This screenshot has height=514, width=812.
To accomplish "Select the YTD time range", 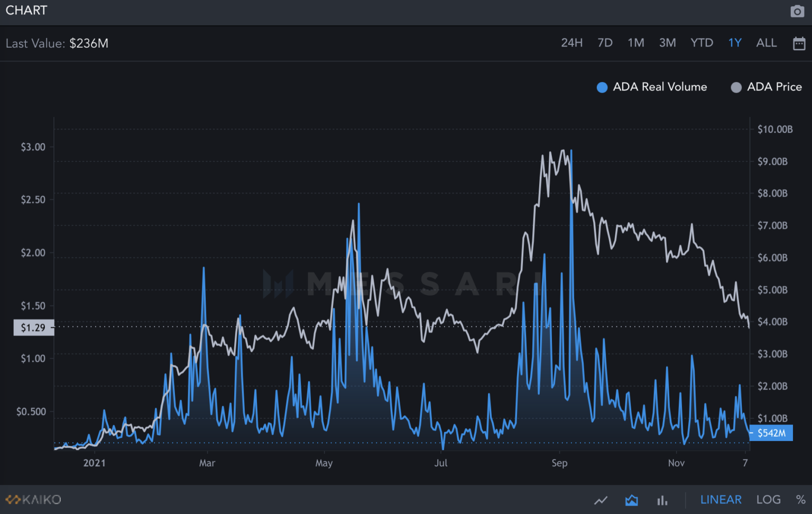I will 702,43.
